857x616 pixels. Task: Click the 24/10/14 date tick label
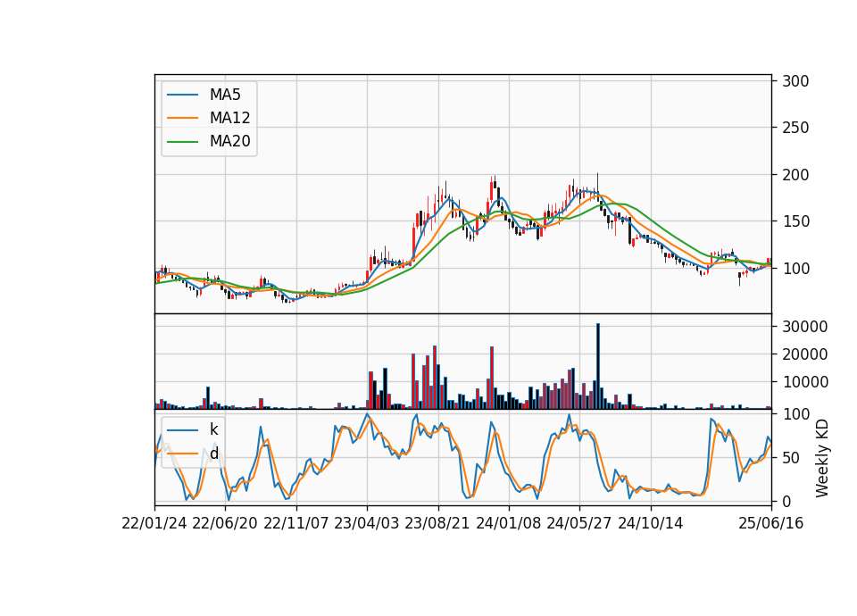[x=651, y=523]
